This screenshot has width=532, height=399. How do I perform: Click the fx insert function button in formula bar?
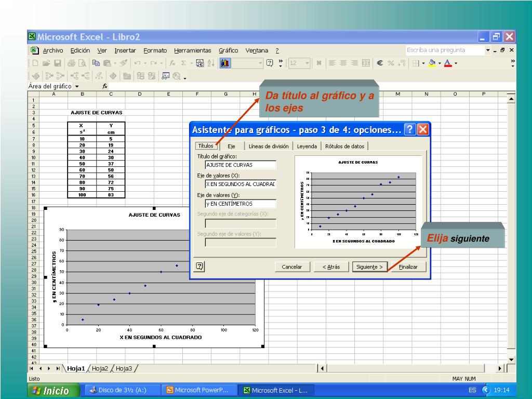(x=105, y=86)
